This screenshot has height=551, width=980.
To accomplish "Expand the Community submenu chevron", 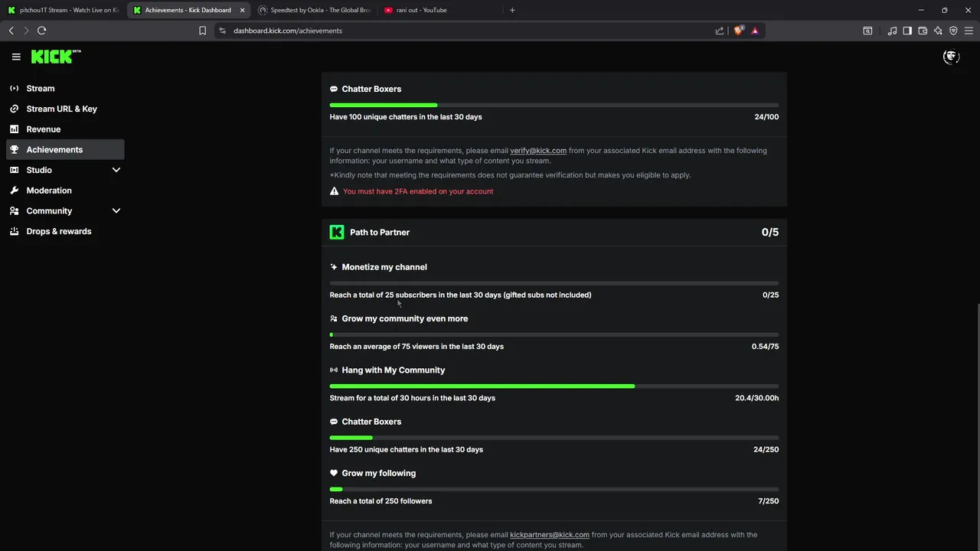I will tap(116, 210).
